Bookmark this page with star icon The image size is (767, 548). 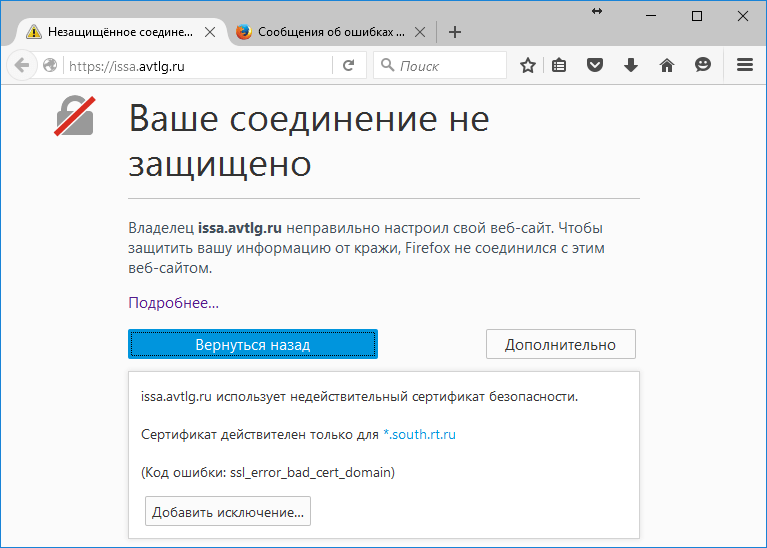[528, 65]
